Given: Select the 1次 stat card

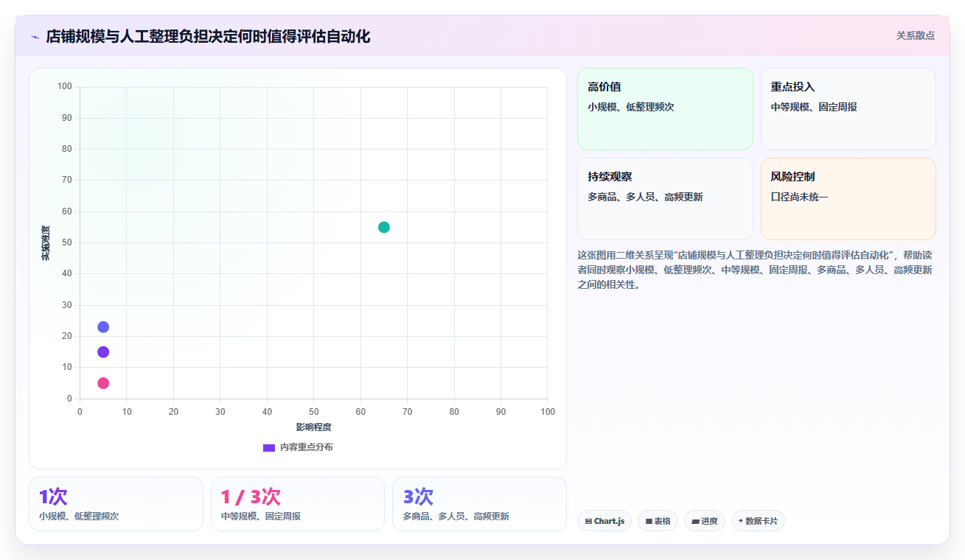Looking at the screenshot, I should 116,504.
